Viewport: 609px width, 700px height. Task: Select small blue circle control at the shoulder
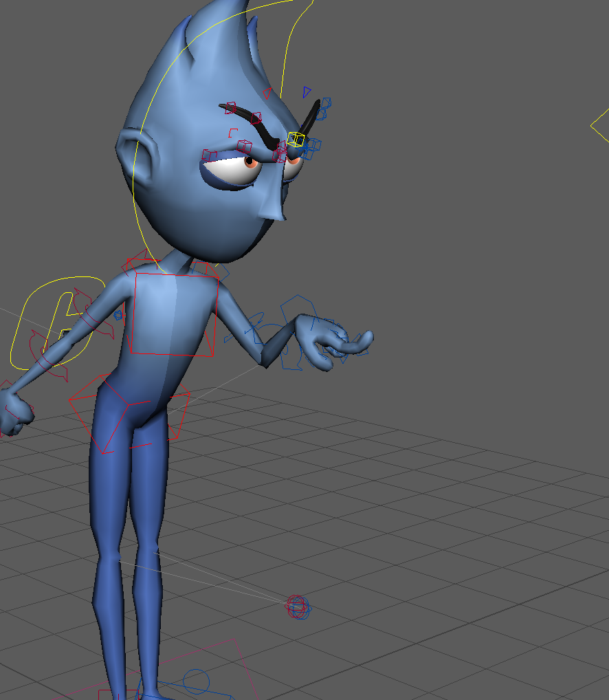pos(118,315)
